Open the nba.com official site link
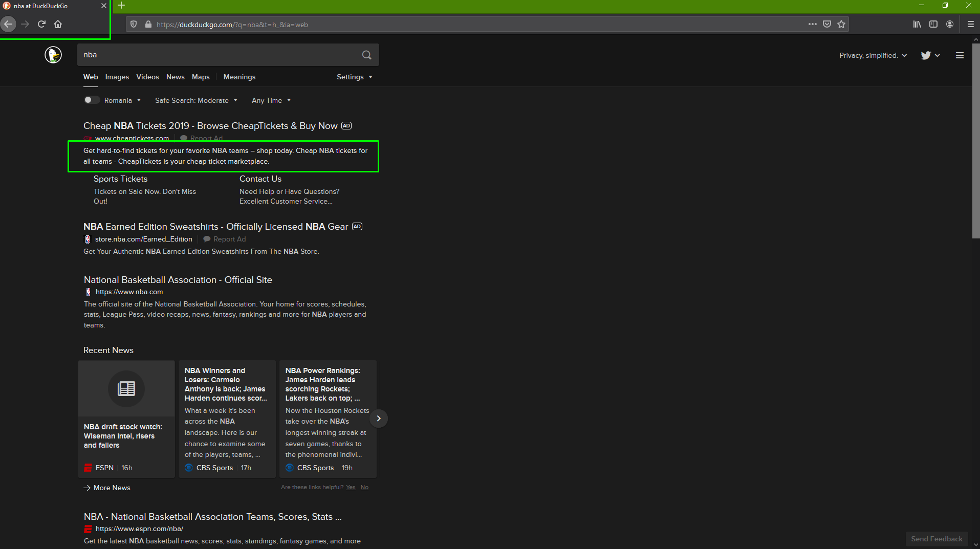Screen dimensions: 980x549 coord(178,280)
